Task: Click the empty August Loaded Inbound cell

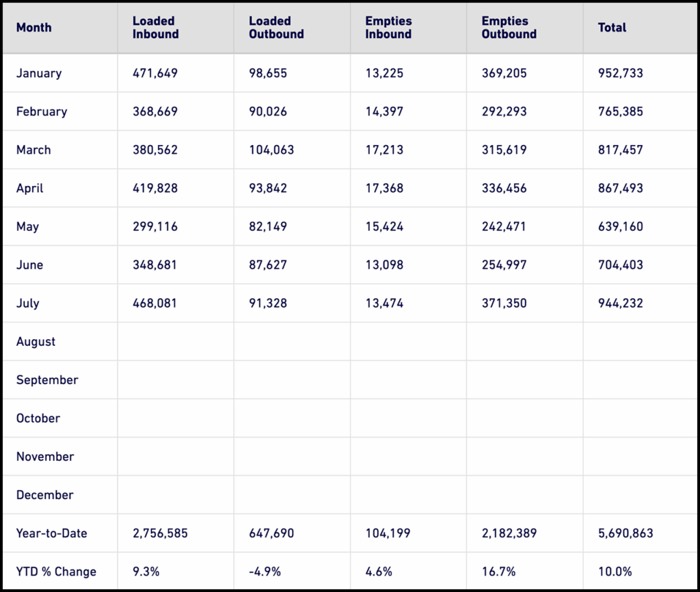Action: pos(175,341)
